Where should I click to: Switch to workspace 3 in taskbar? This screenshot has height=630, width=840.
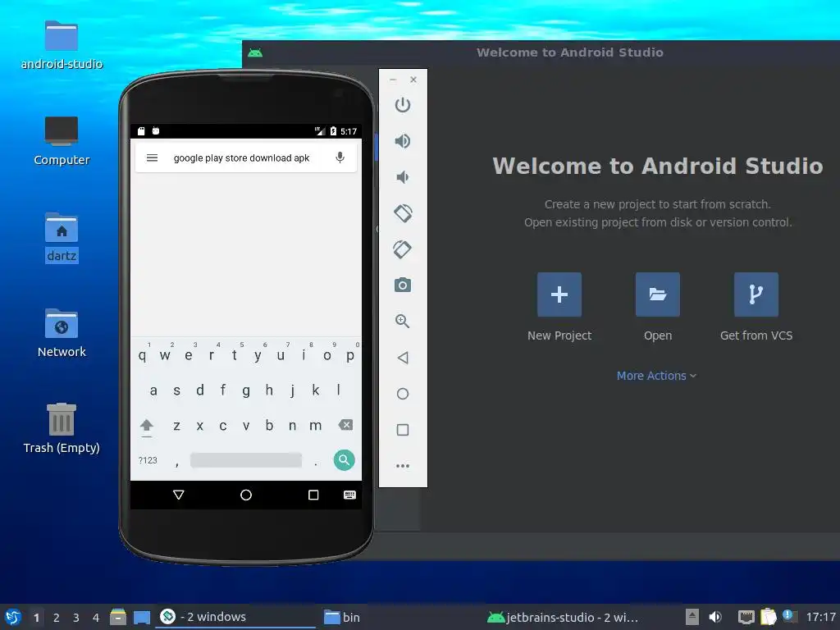pyautogui.click(x=76, y=618)
